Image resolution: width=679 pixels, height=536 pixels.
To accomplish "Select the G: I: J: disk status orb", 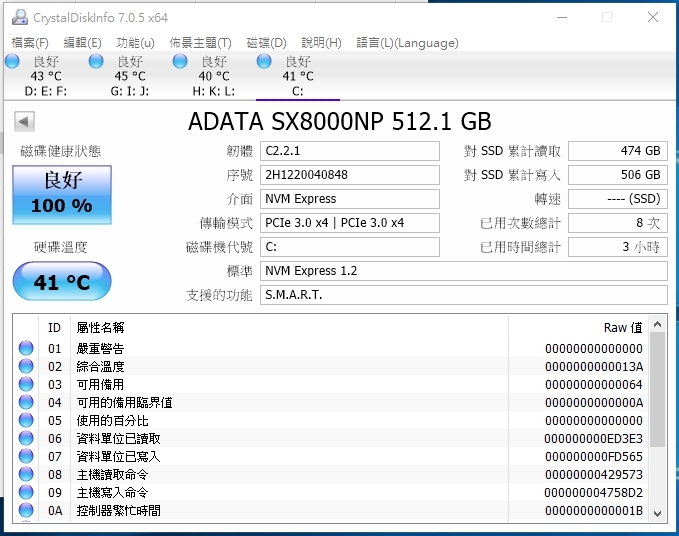I will click(96, 61).
